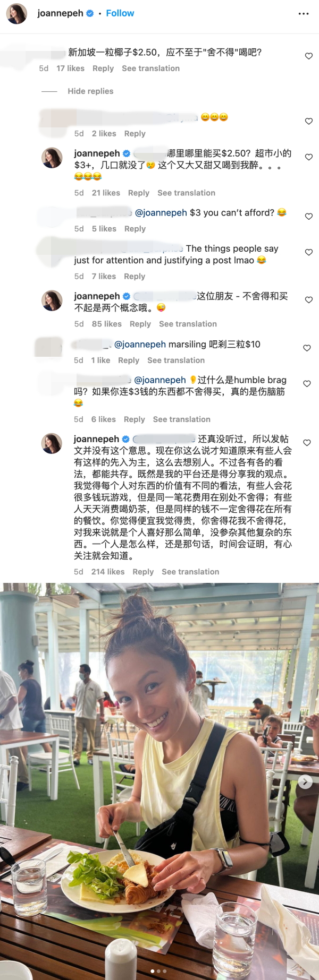Like the "things people say" comment
Screen dimensions: 319x980
click(308, 252)
